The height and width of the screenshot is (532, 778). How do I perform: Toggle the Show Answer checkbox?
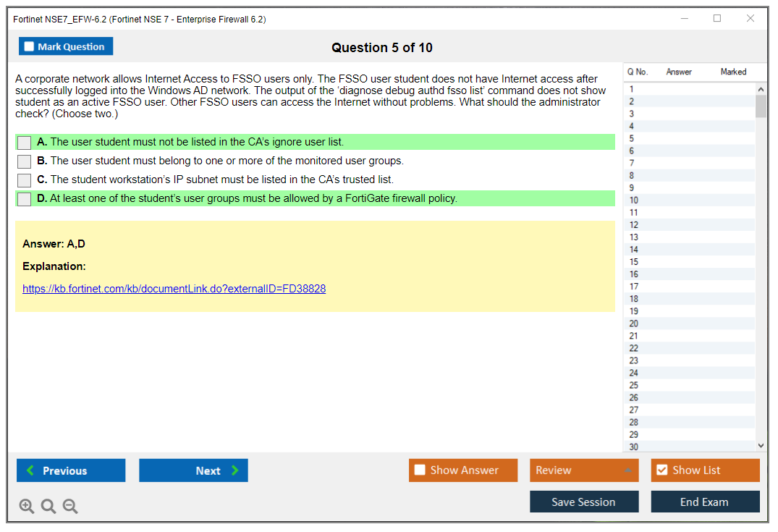pos(420,470)
